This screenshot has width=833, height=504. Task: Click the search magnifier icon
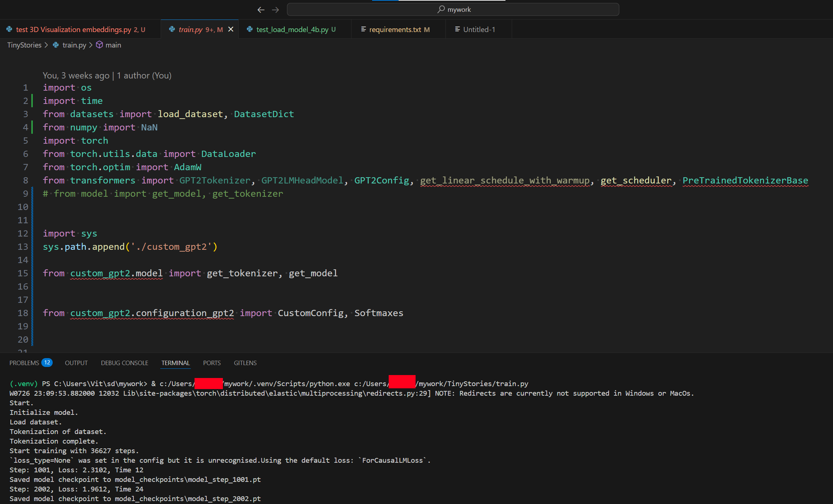point(441,9)
